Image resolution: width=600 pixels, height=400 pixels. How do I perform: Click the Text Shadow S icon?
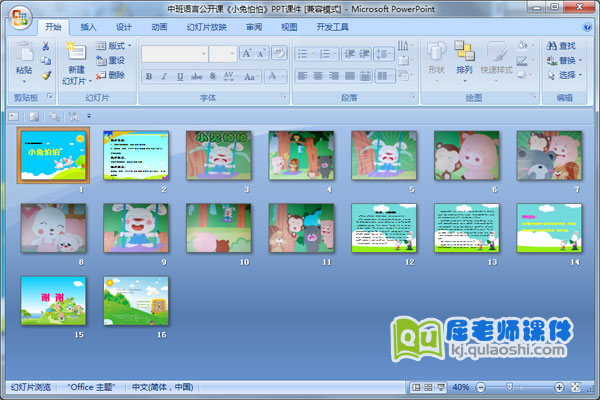tap(213, 76)
